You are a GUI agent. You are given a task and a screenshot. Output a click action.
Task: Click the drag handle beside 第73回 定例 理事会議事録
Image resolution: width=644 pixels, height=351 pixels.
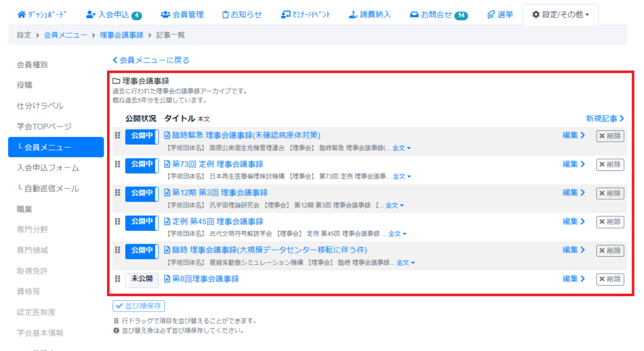(117, 164)
